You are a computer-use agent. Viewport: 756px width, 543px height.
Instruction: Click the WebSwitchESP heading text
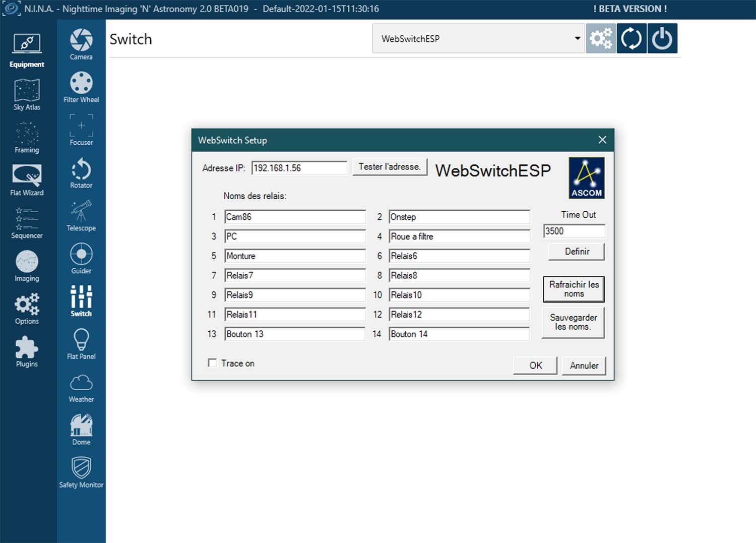tap(493, 170)
